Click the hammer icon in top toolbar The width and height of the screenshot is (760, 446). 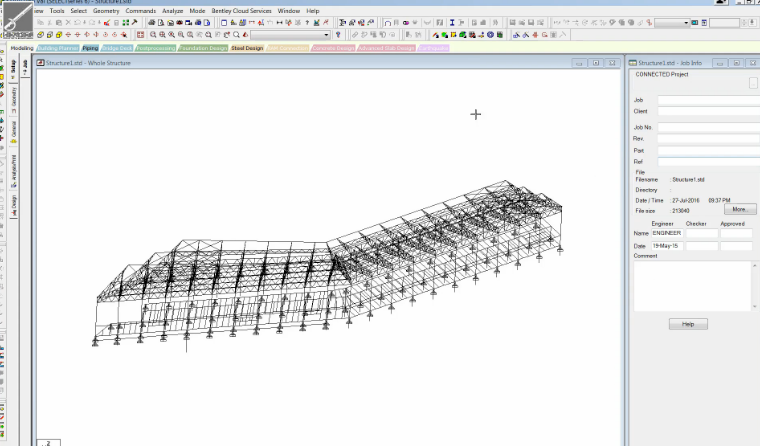coord(134,22)
